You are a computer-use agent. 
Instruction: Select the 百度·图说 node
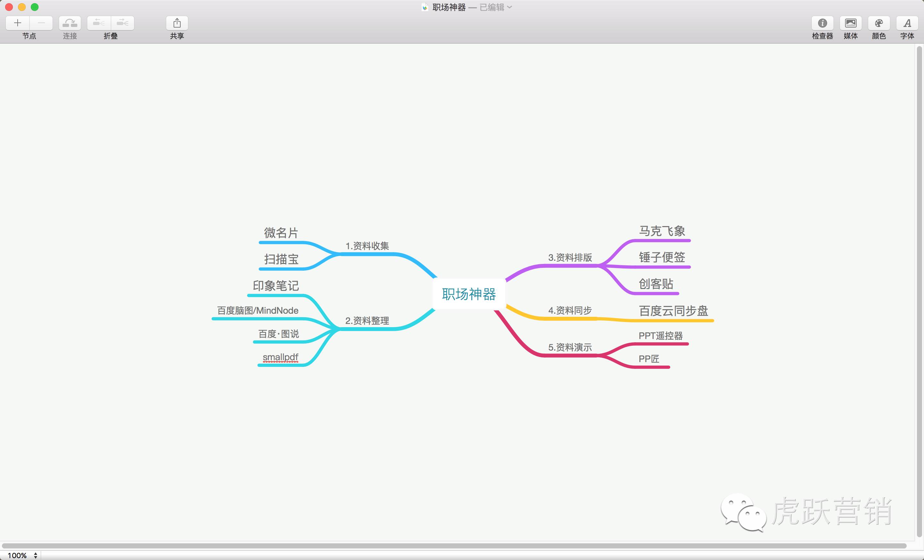278,334
